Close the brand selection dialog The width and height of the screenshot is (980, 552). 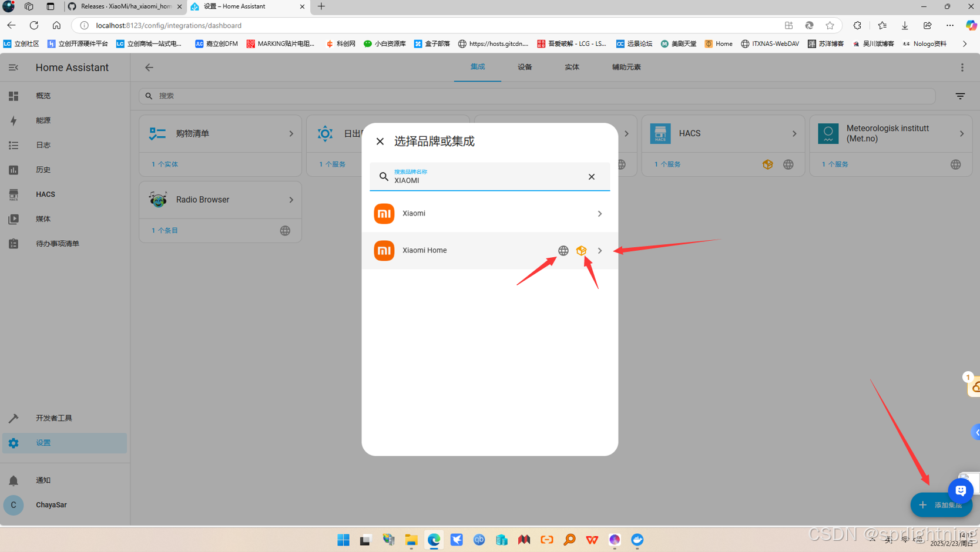(x=380, y=142)
